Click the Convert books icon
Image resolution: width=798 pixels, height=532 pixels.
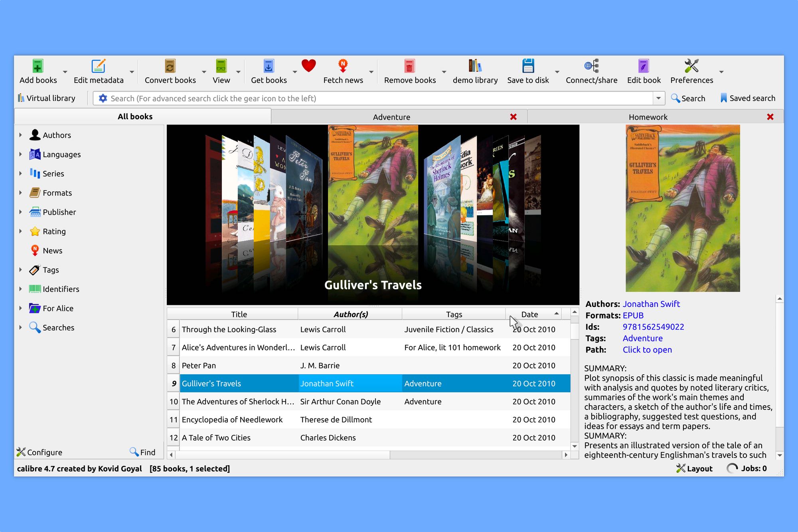pos(170,66)
